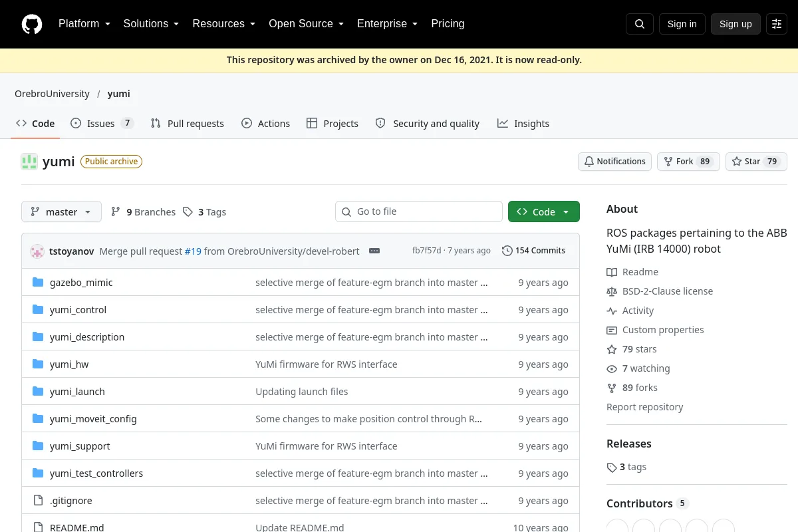View the 9 Branches link

[x=143, y=212]
